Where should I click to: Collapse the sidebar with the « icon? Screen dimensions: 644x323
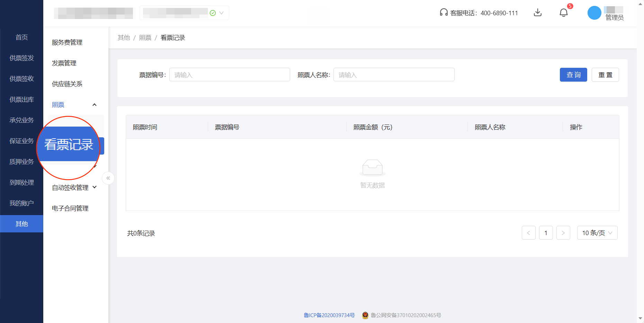108,178
